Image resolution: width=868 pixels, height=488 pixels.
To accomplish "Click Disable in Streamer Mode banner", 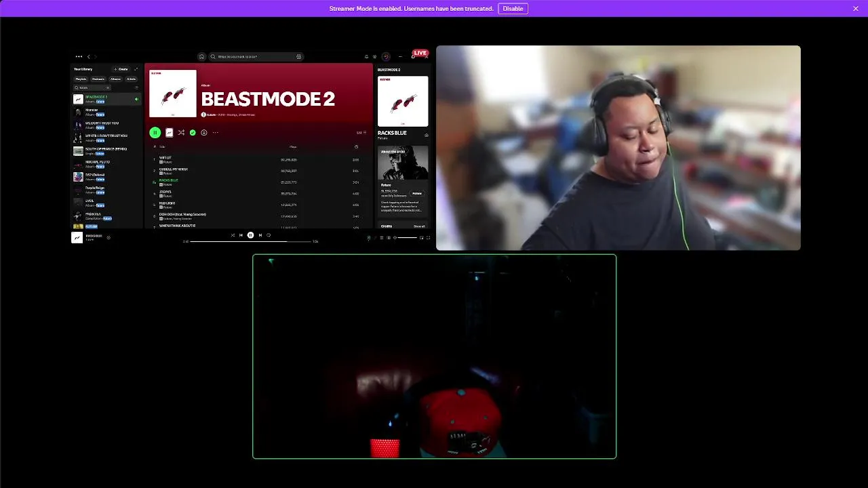I will click(513, 9).
